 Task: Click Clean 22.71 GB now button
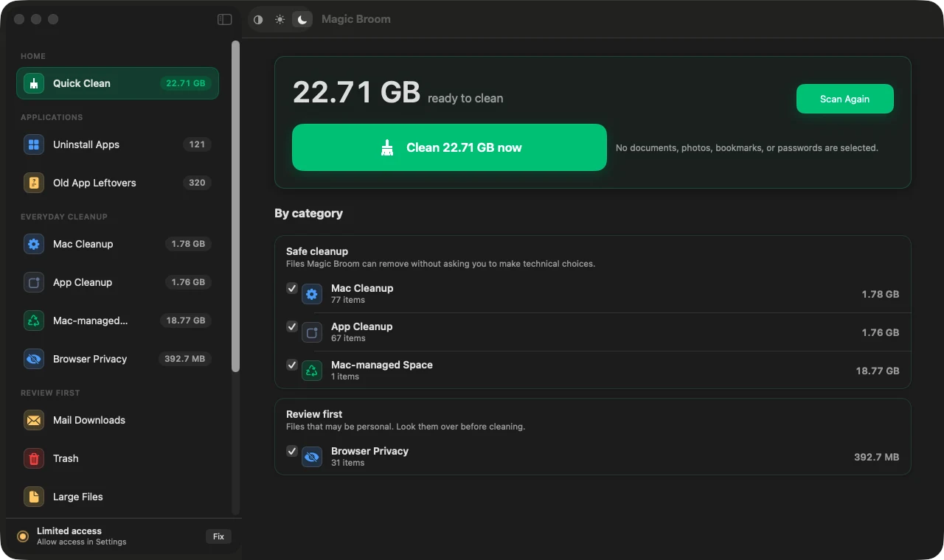[449, 147]
